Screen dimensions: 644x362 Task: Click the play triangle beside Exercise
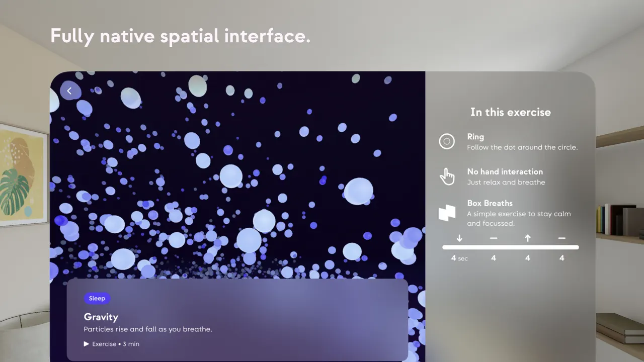[x=87, y=344]
